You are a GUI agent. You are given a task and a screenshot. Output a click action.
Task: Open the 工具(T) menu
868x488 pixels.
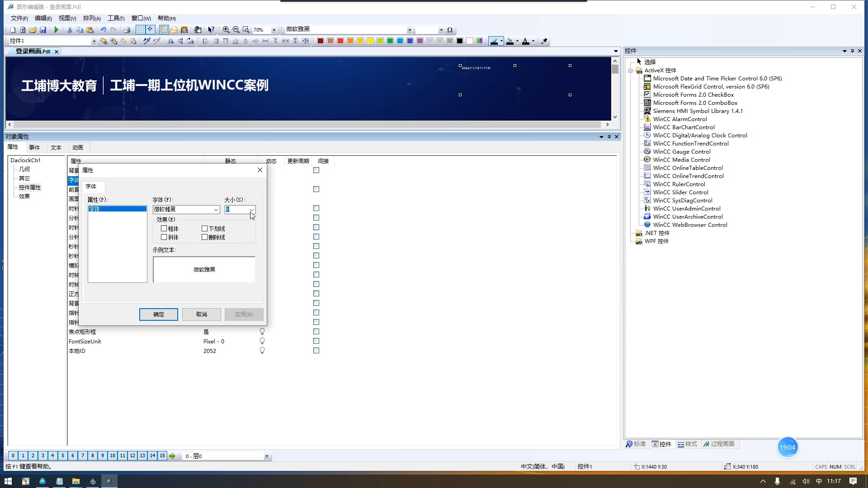(116, 19)
